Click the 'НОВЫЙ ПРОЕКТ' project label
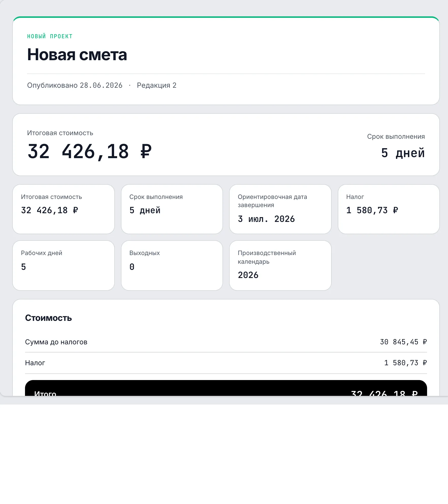The image size is (448, 504). (50, 36)
